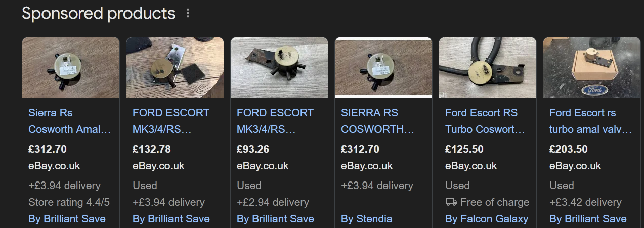The width and height of the screenshot is (644, 228).
Task: Open the Ford Escort rs turbo amal valve link
Action: point(590,121)
